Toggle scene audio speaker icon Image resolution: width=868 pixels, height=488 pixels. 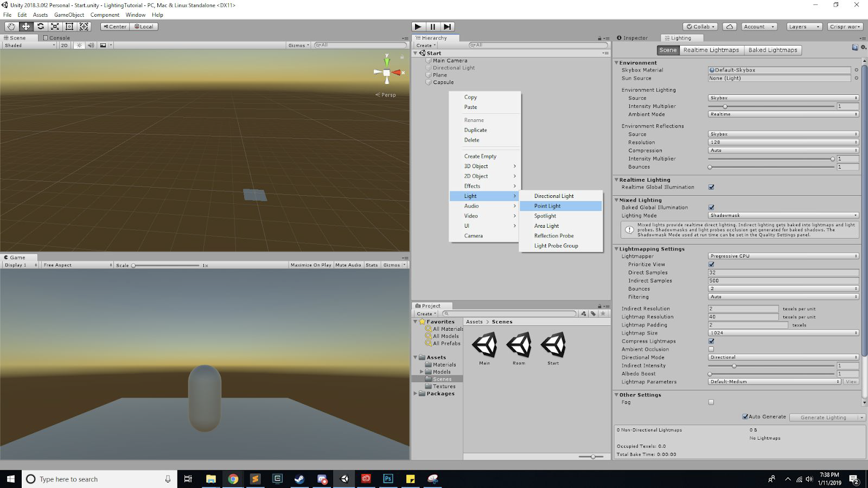click(x=91, y=46)
